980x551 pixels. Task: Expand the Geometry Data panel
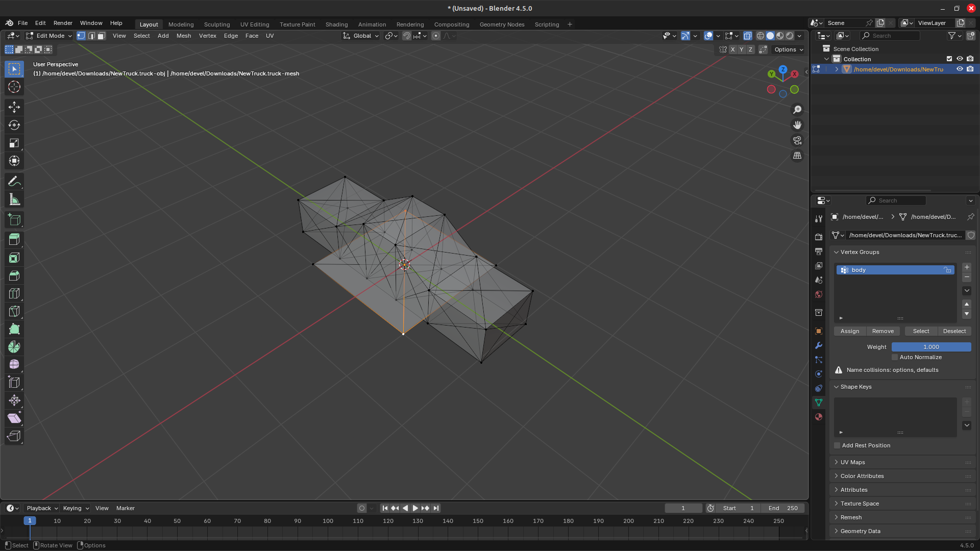coord(837,531)
